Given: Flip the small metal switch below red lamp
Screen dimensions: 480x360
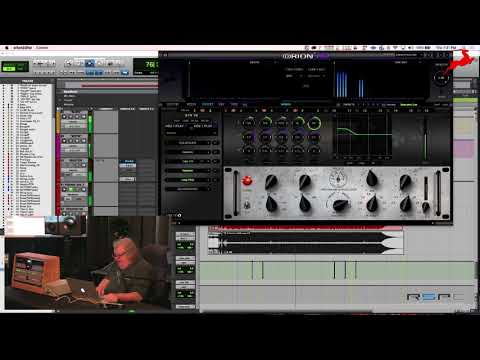Looking at the screenshot, I should 247,205.
